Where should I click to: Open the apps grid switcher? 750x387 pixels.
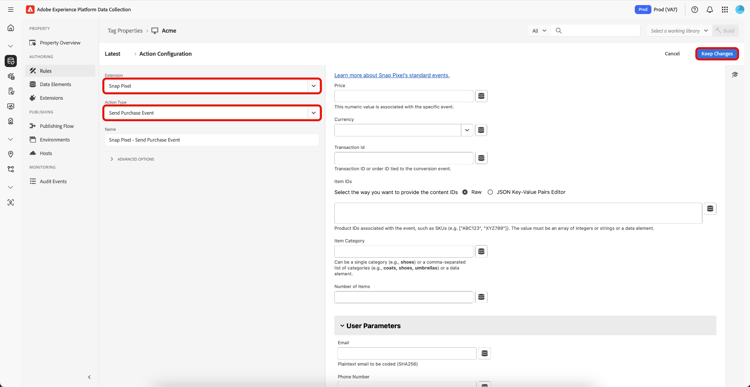pyautogui.click(x=725, y=10)
